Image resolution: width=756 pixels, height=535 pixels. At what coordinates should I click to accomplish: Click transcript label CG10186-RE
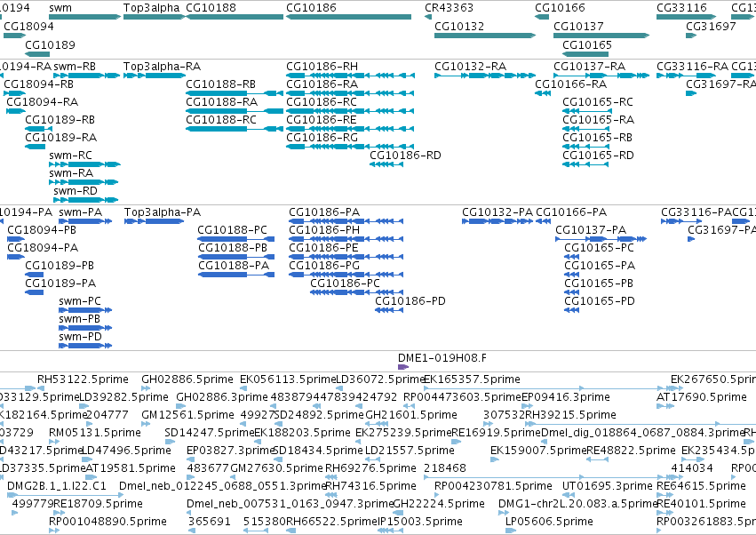(321, 120)
